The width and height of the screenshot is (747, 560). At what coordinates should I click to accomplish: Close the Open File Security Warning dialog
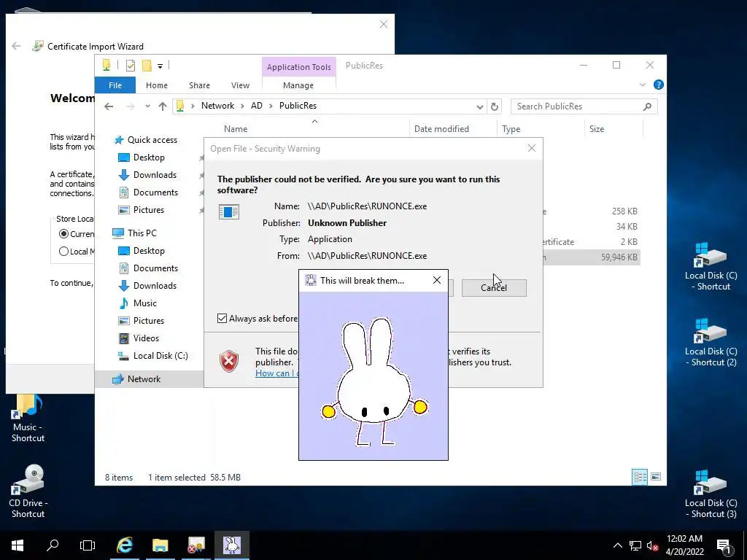coord(532,148)
